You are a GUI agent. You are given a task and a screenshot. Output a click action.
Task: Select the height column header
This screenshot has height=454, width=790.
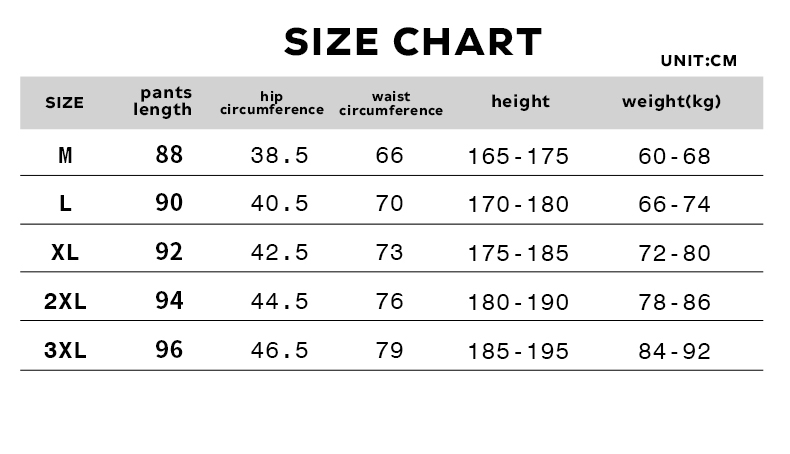pyautogui.click(x=520, y=101)
